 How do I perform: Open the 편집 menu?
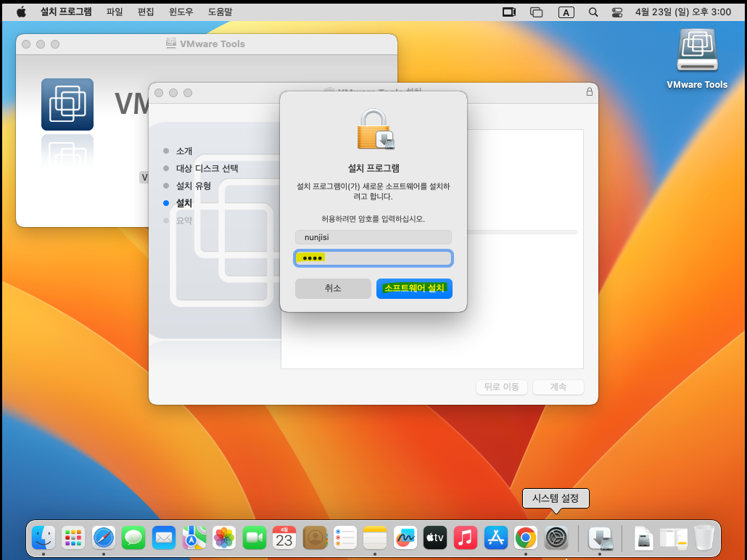tap(146, 12)
